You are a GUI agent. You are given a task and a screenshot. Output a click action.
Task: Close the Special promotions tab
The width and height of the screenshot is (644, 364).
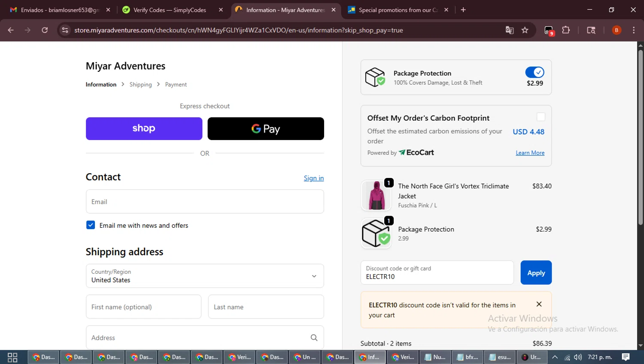coord(446,10)
